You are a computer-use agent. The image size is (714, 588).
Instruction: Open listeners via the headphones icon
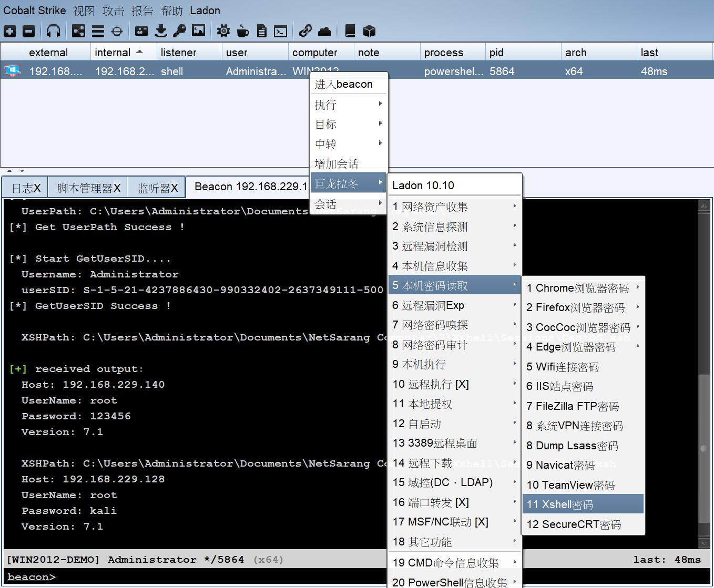pos(53,32)
